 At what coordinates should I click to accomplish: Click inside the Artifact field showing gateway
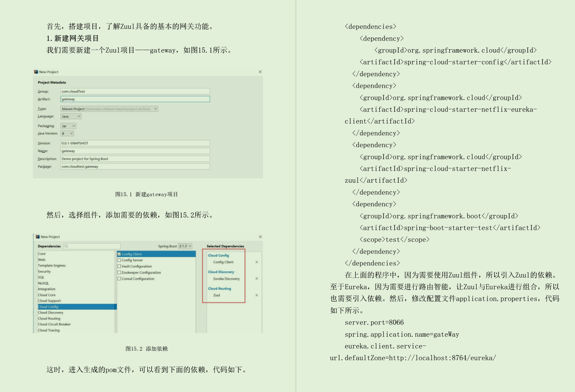135,99
